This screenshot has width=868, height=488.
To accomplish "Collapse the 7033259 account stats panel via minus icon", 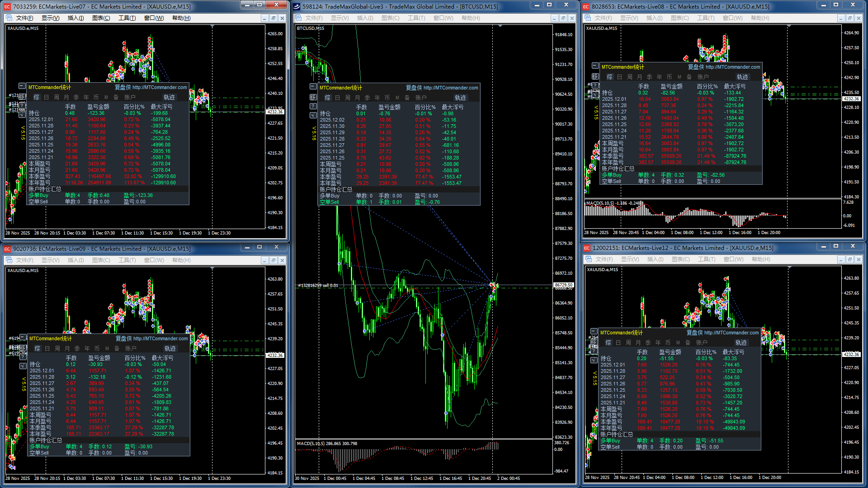I will [22, 86].
